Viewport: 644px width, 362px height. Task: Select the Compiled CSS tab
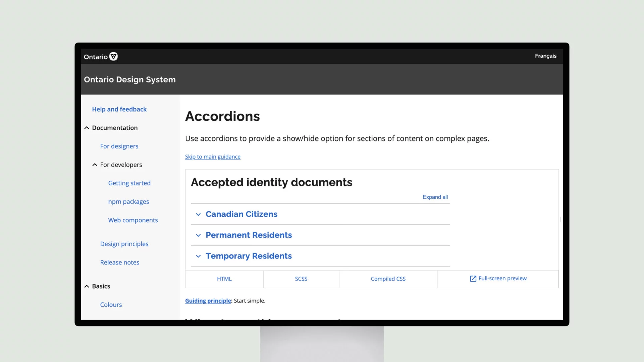(x=388, y=278)
